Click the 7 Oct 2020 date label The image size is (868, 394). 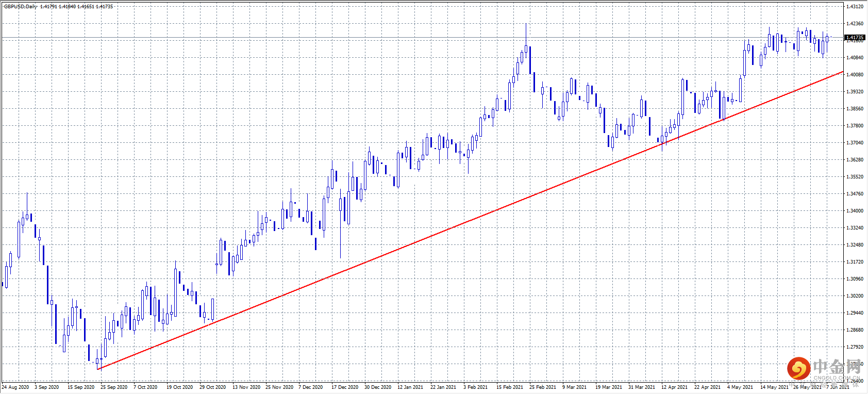(145, 387)
